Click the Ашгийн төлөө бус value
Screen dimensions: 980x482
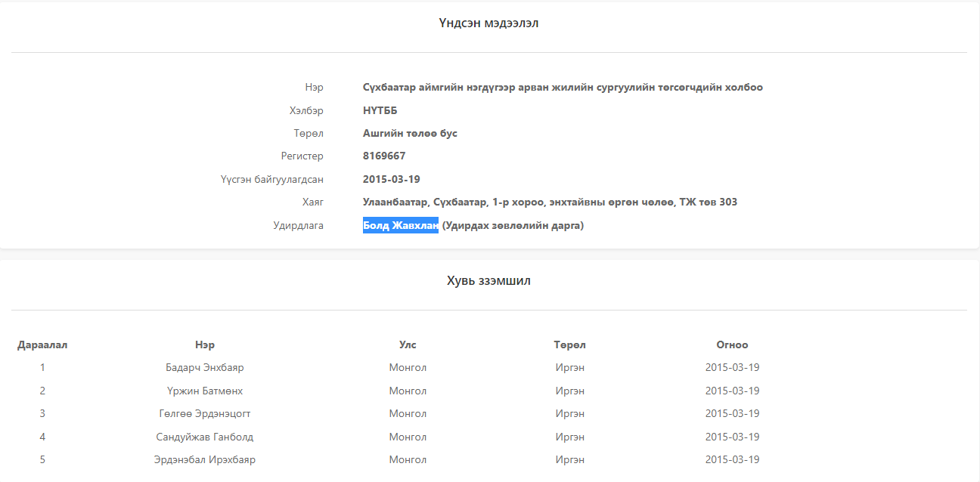pyautogui.click(x=410, y=134)
